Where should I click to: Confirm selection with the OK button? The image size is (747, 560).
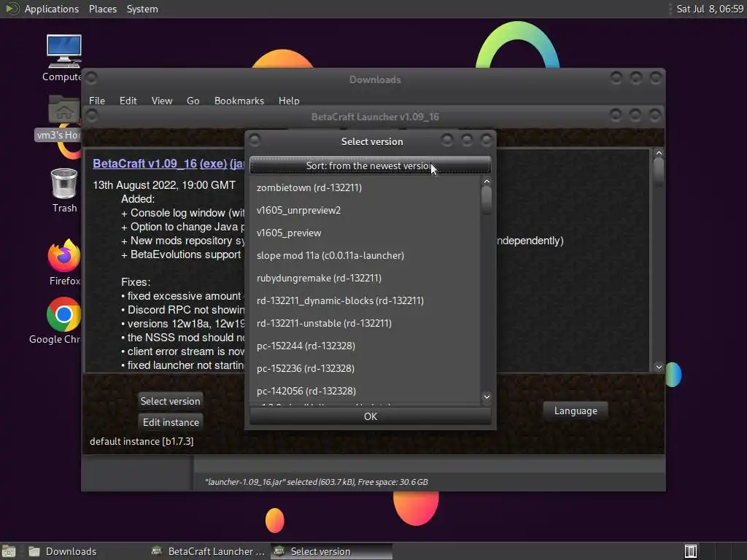tap(370, 416)
